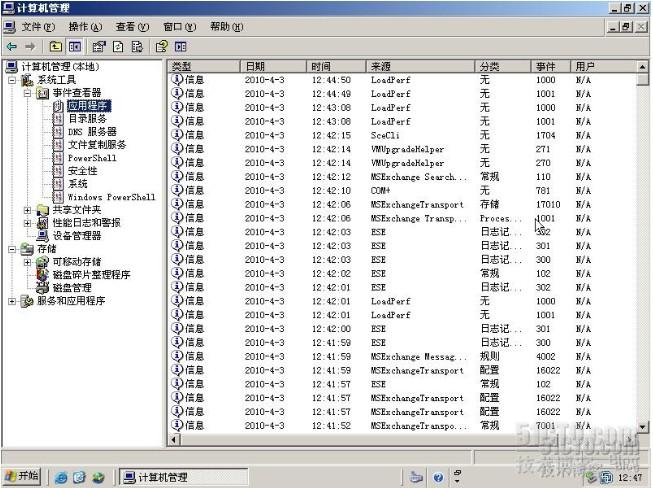The image size is (653, 488).
Task: Open the Properties toolbar icon
Action: (99, 47)
